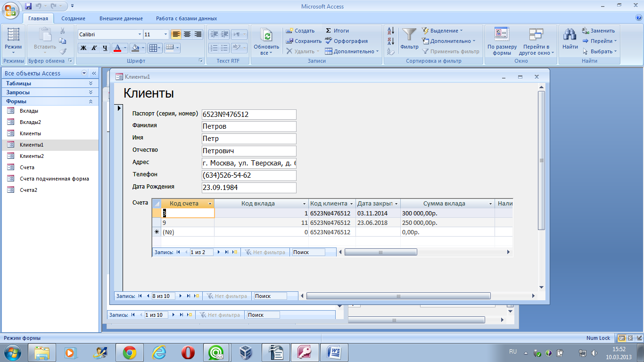The image size is (644, 362).
Task: Click main form Поиск search box
Action: click(270, 296)
